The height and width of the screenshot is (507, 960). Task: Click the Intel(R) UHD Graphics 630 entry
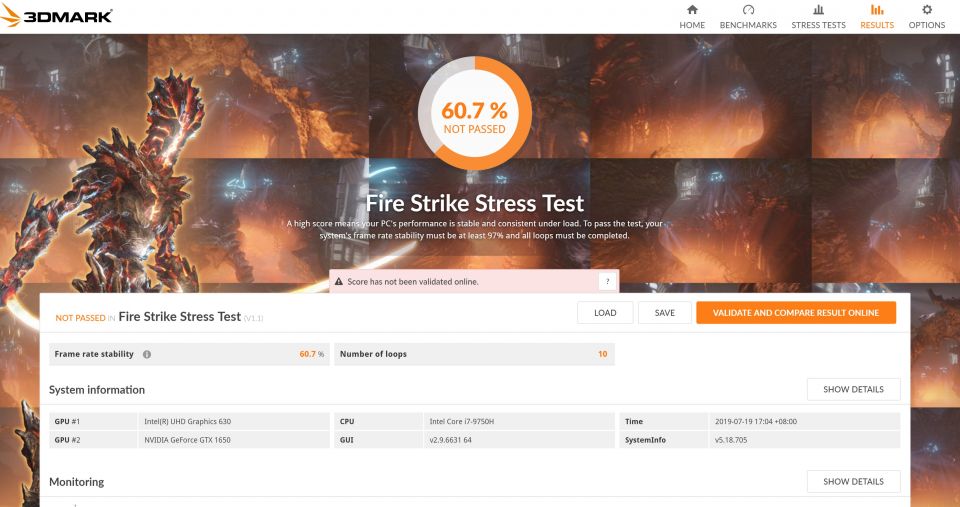(x=187, y=421)
